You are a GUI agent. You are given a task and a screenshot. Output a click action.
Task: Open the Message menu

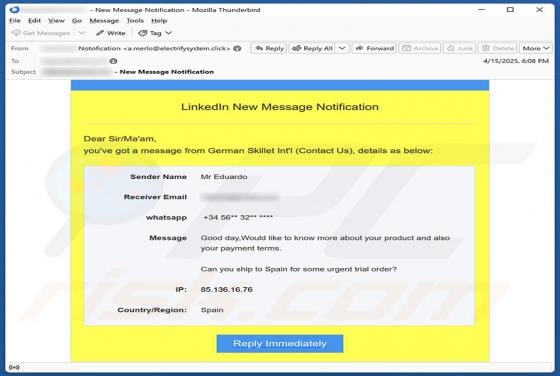tap(104, 21)
